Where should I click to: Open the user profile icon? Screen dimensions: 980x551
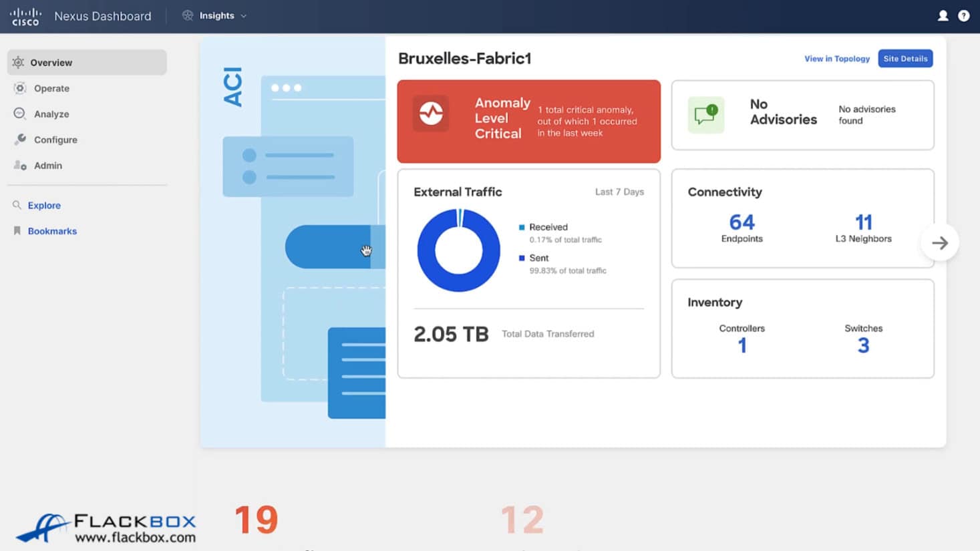(943, 15)
